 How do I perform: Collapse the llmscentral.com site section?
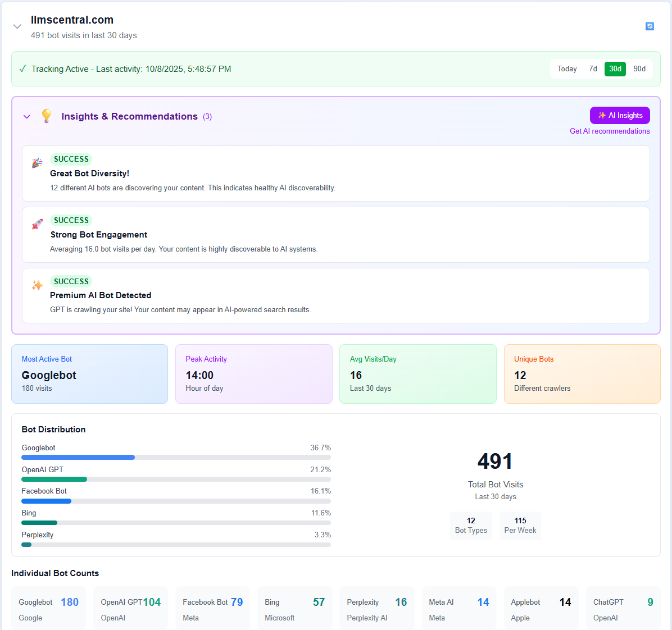(x=17, y=26)
